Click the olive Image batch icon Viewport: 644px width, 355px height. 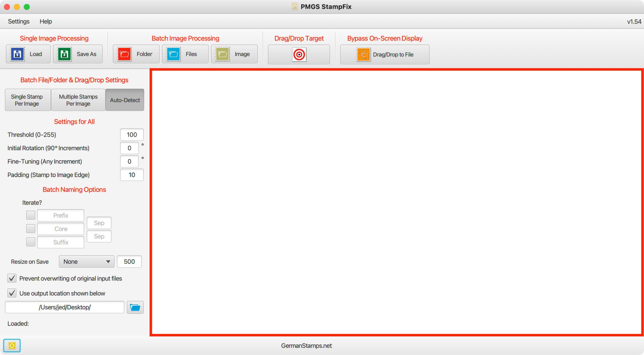pos(222,54)
